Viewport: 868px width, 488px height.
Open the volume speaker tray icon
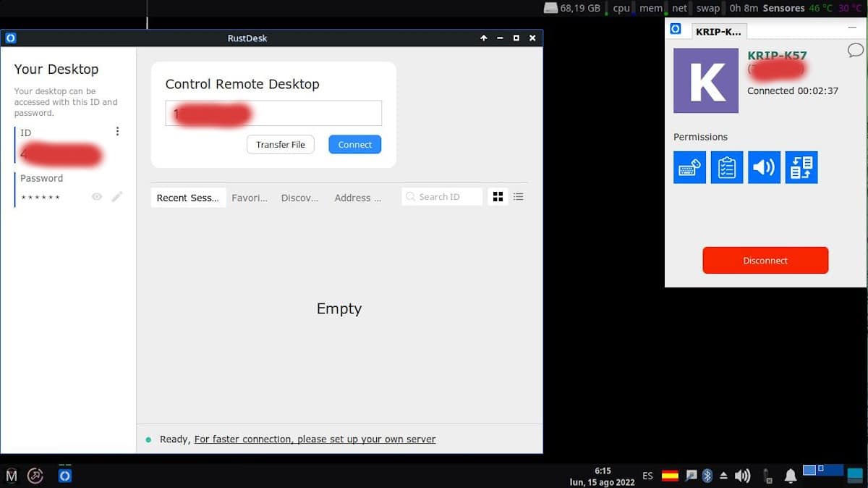(x=742, y=476)
